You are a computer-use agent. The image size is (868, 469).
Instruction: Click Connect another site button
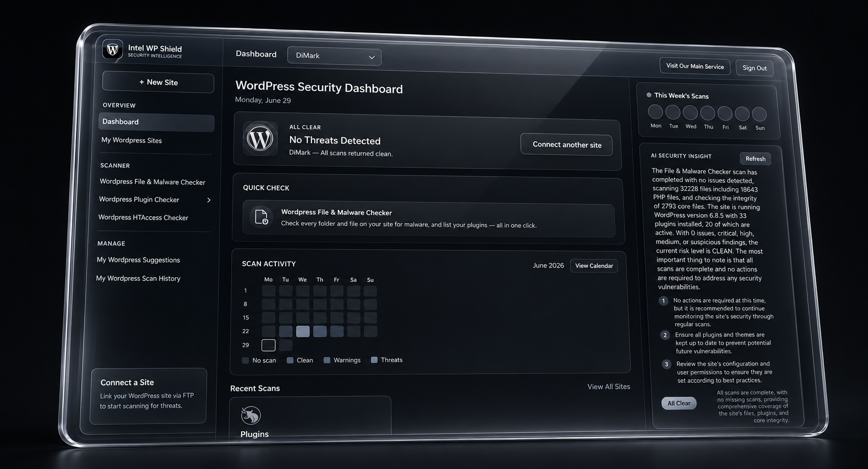pyautogui.click(x=567, y=144)
